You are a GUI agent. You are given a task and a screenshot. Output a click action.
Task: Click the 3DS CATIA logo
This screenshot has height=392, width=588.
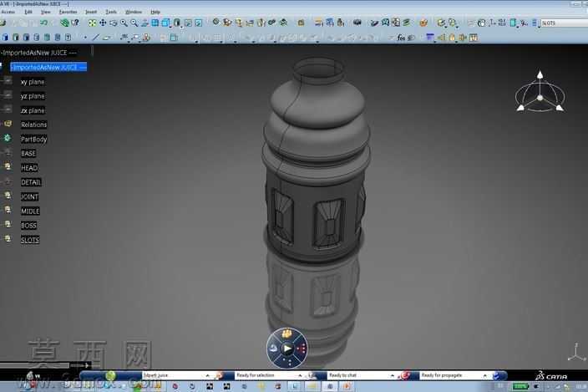(x=551, y=376)
